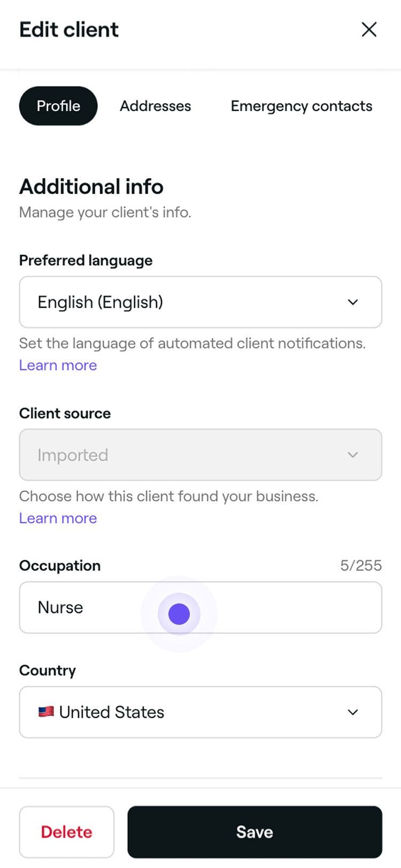Close the Edit client panel
This screenshot has height=868, width=401.
[369, 29]
